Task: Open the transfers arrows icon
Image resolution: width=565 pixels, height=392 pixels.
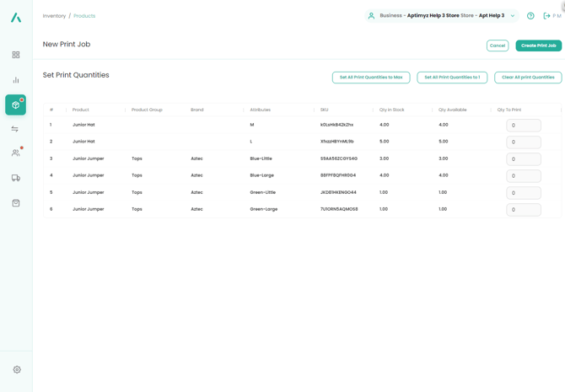Action: point(15,129)
